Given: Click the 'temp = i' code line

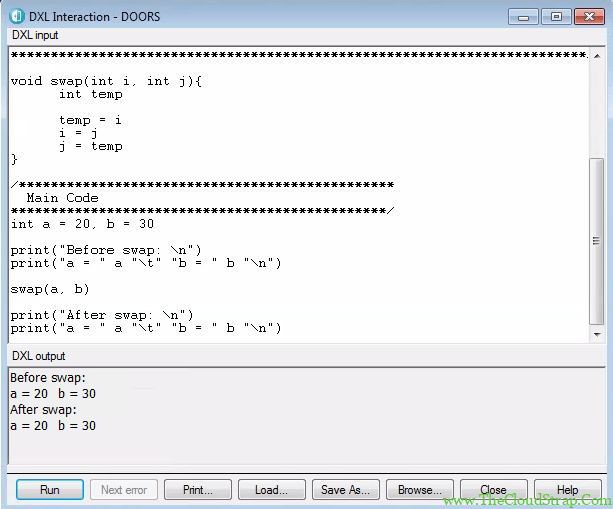Looking at the screenshot, I should coord(90,120).
